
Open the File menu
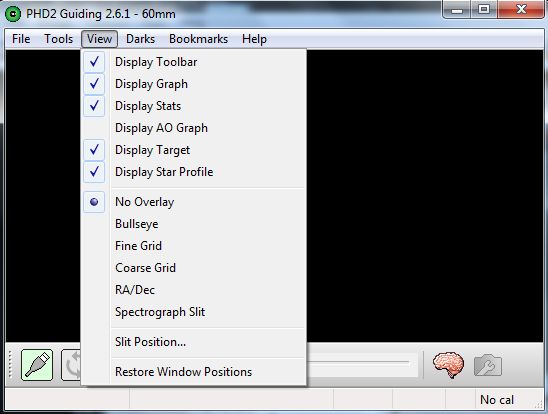pos(21,39)
